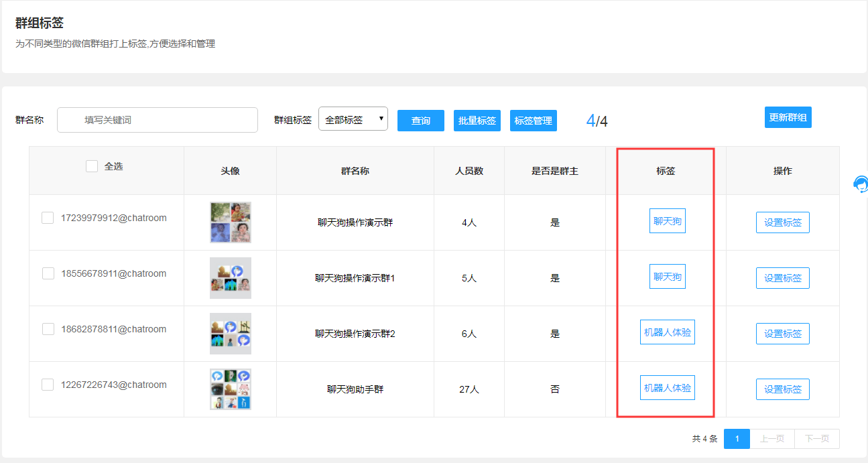868x463 pixels.
Task: Set tags for 聊天狗操作演示群2 row
Action: [783, 334]
